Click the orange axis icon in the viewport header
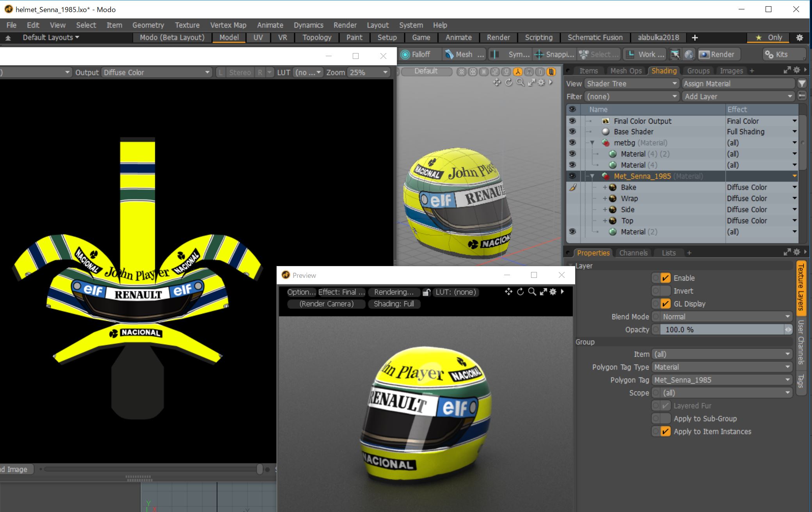The width and height of the screenshot is (812, 512). 517,72
